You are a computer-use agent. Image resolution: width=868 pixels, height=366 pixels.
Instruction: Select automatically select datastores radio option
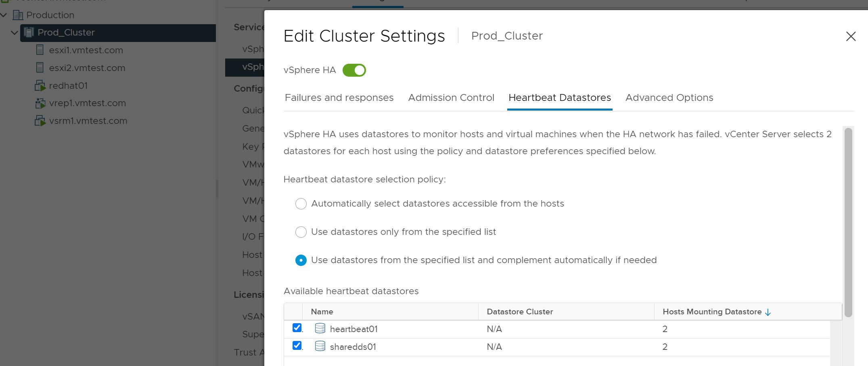click(301, 204)
